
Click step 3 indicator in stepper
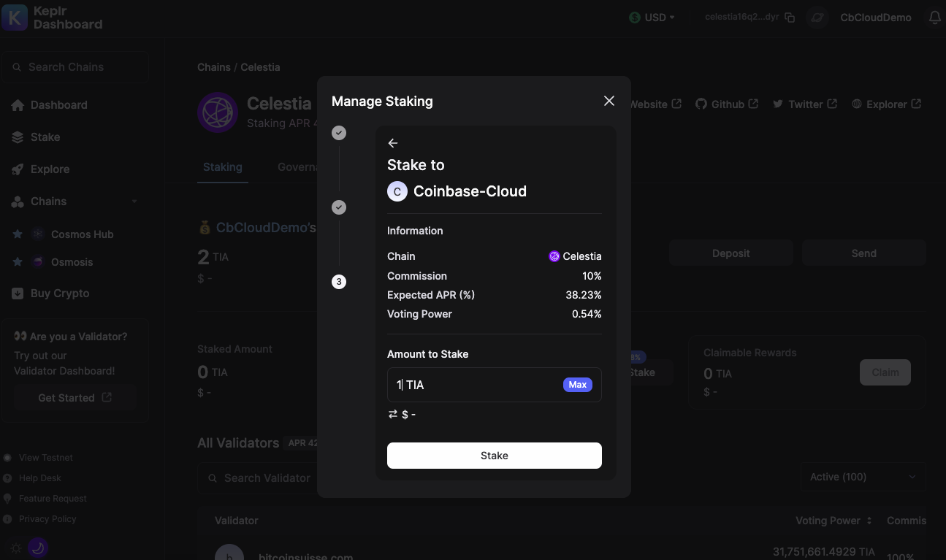339,282
